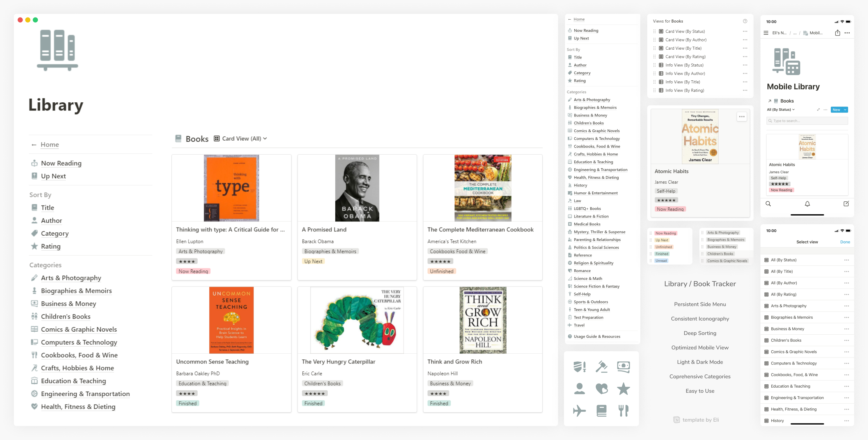Image resolution: width=868 pixels, height=440 pixels.
Task: Click the five-star rating on the Atomic Habits card
Action: pos(666,200)
